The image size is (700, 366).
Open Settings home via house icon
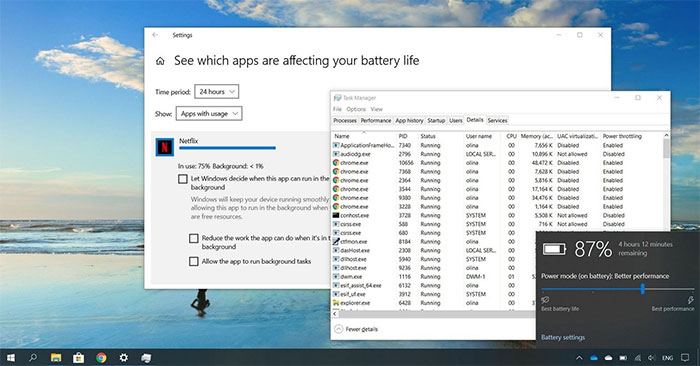coord(160,61)
